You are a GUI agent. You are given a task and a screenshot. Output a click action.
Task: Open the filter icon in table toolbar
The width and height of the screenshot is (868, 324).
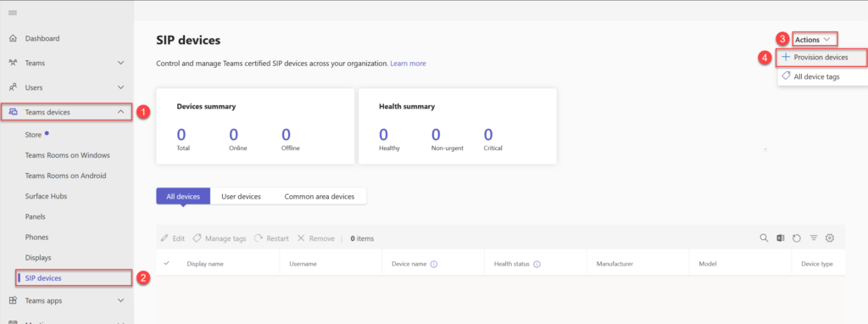point(813,238)
